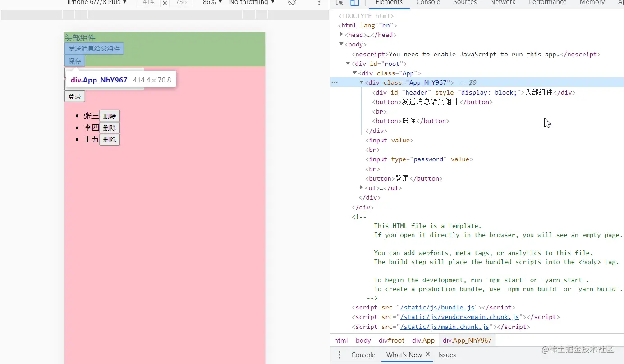This screenshot has height=364, width=624.
Task: Activate the inspect element picker icon
Action: click(340, 2)
